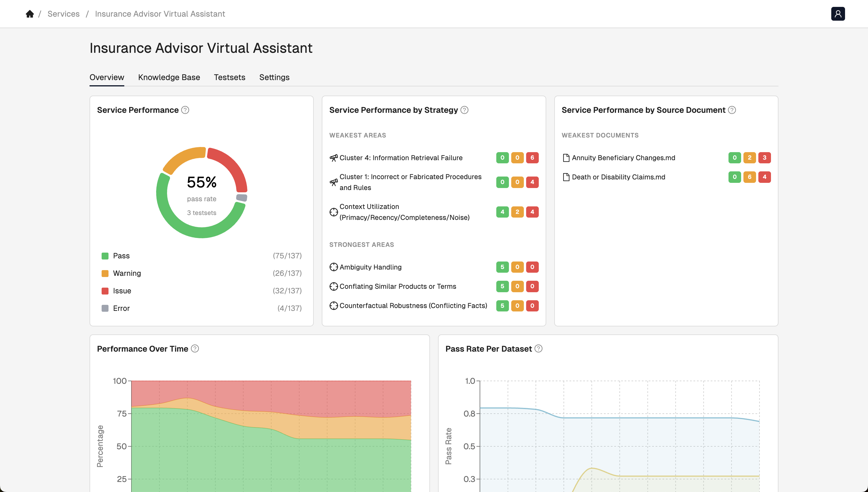Expand the Strongest Areas section
This screenshot has height=492, width=868.
pos(362,244)
